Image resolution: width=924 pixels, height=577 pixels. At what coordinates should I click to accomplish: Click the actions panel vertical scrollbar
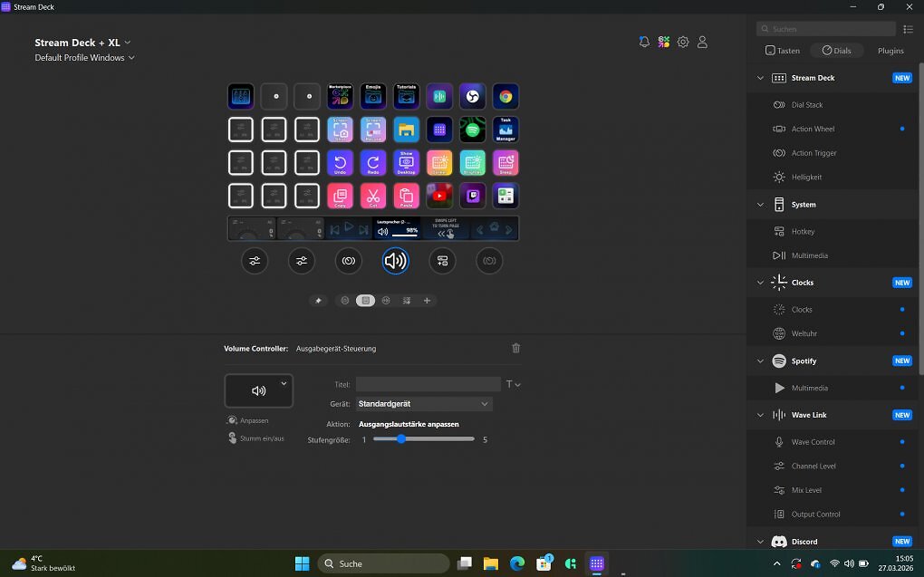click(921, 216)
